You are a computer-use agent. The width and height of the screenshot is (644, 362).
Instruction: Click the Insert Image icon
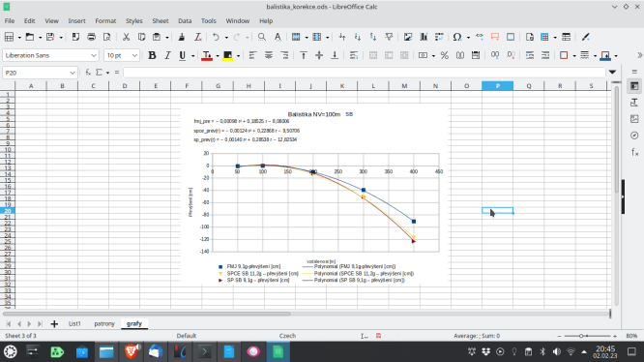(407, 37)
